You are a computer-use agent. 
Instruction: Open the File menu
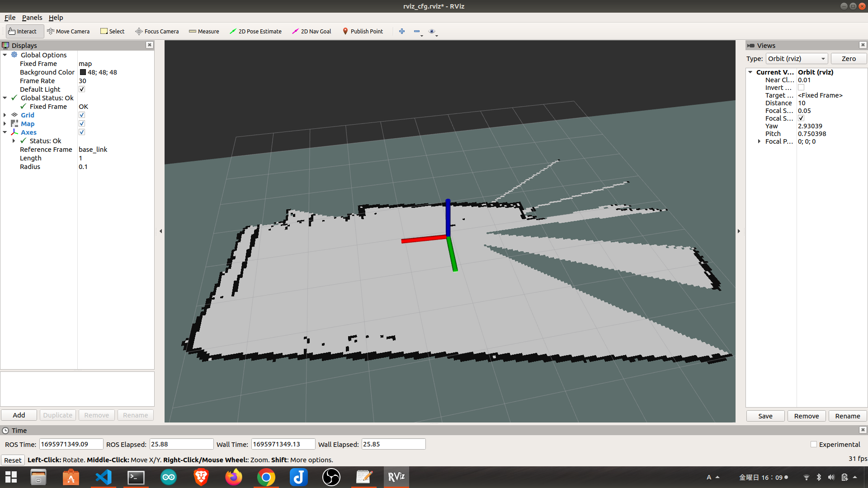point(9,18)
